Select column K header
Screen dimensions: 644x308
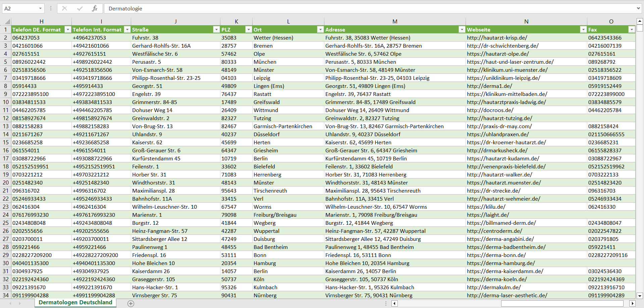(236, 21)
